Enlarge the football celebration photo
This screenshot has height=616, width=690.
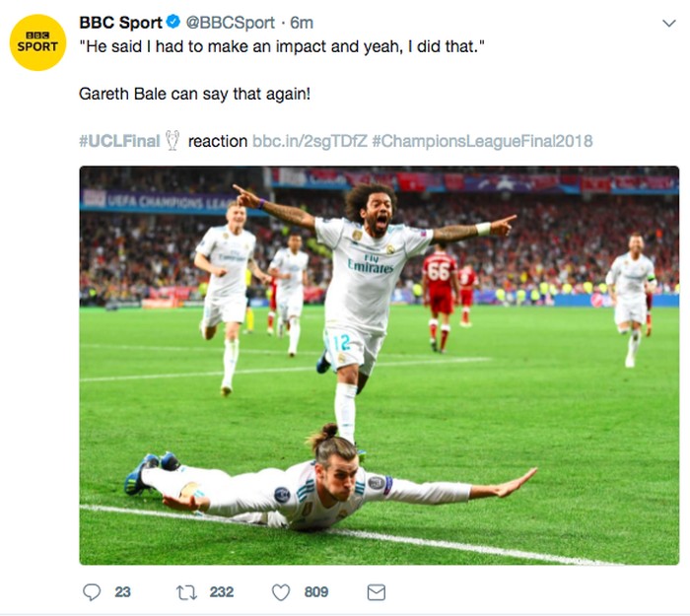coord(379,365)
